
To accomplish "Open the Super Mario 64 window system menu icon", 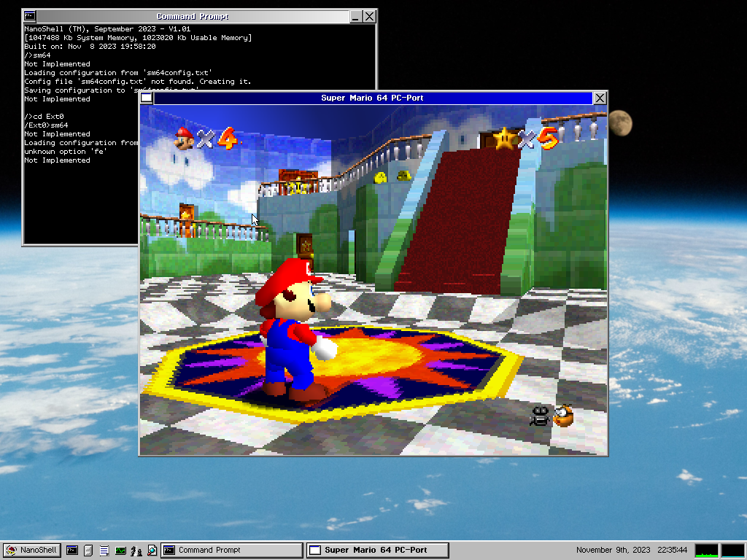I will [147, 98].
